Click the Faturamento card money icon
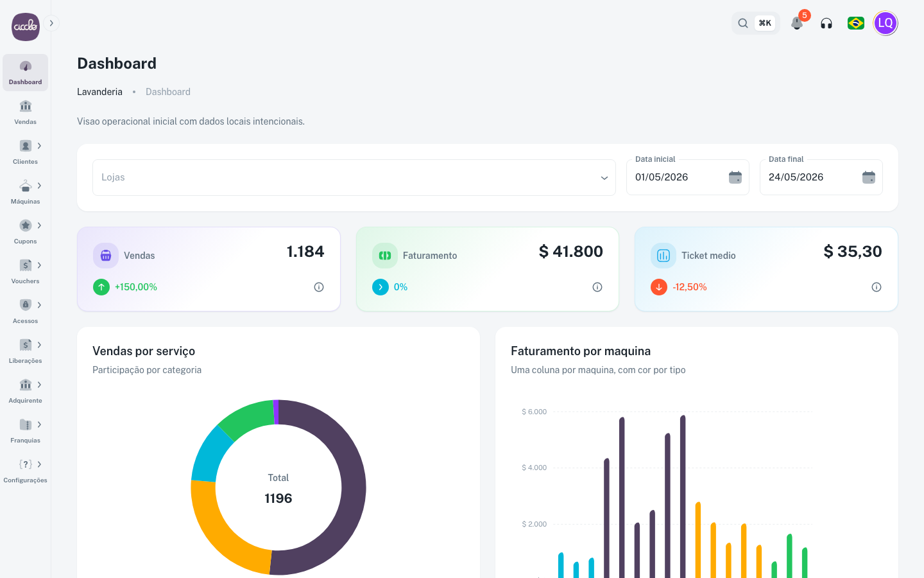The height and width of the screenshot is (578, 924). point(385,256)
